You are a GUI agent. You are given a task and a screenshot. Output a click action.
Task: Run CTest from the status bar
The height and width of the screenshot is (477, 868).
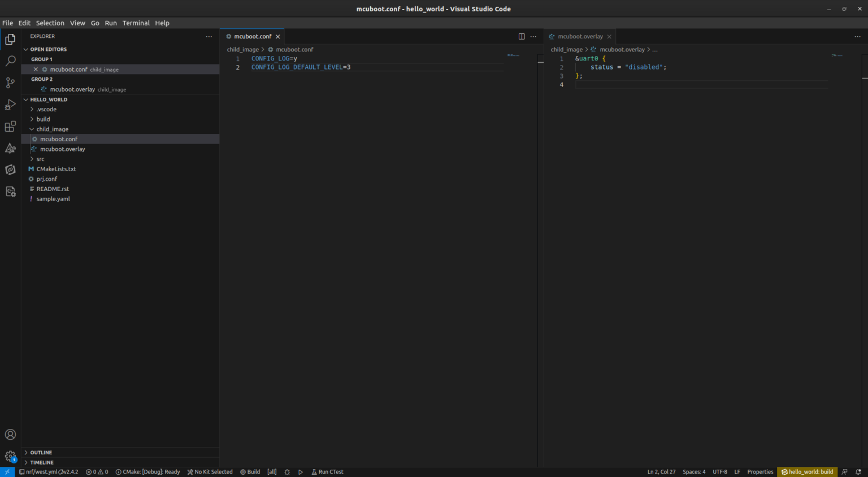click(327, 471)
